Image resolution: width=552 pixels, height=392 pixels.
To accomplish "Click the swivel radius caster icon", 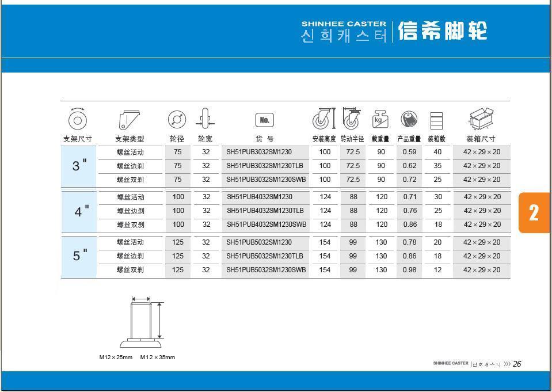I will coord(351,119).
